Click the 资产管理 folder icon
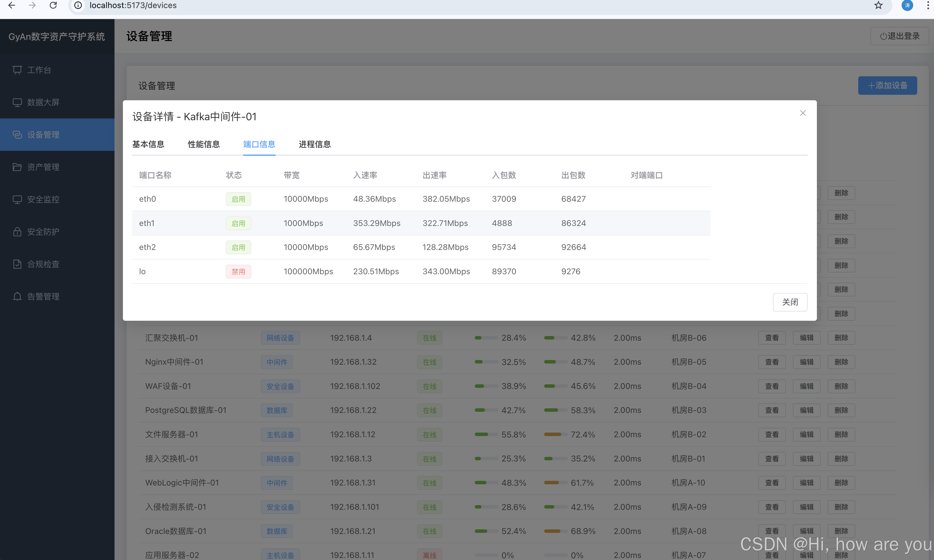 coord(17,167)
